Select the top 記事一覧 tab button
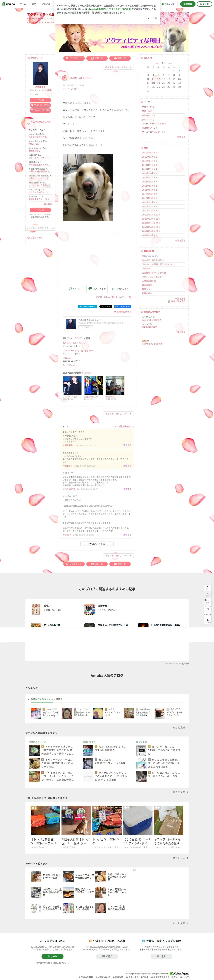214x980 pixels. tap(97, 58)
